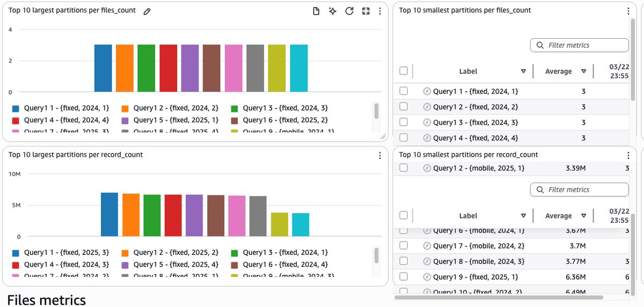
Task: Click the Filter metrics field in the smallest record_count widget
Action: 579,189
